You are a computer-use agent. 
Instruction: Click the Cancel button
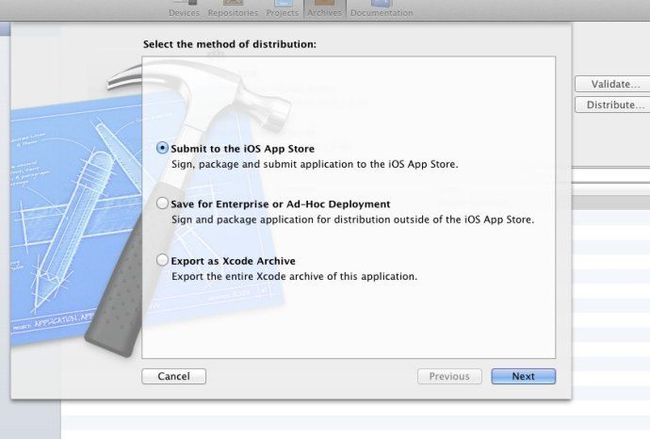[174, 376]
